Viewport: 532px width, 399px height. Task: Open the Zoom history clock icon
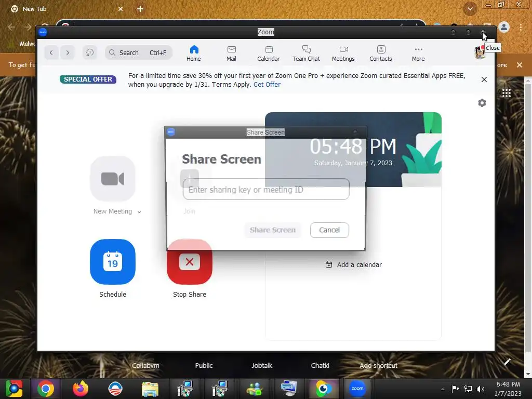[90, 52]
